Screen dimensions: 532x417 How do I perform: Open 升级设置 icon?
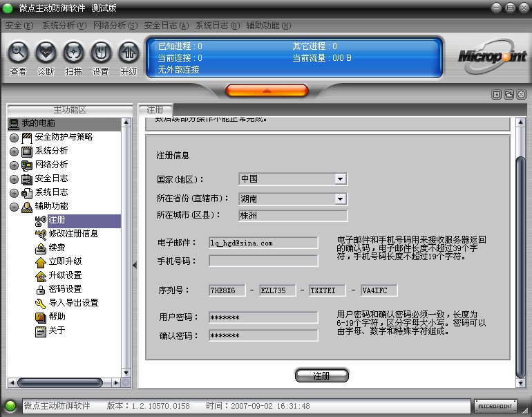[x=41, y=276]
